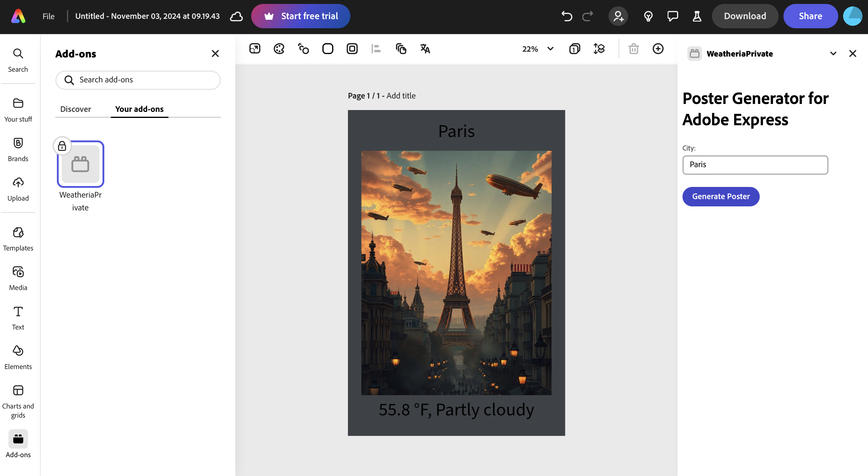Click the color theme palette icon
This screenshot has width=868, height=476.
(x=279, y=49)
